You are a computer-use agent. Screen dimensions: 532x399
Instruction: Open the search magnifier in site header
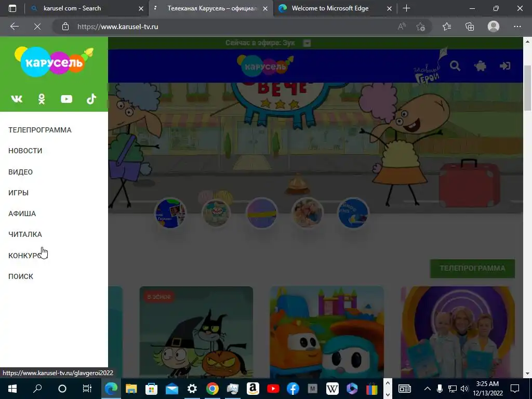coord(455,66)
